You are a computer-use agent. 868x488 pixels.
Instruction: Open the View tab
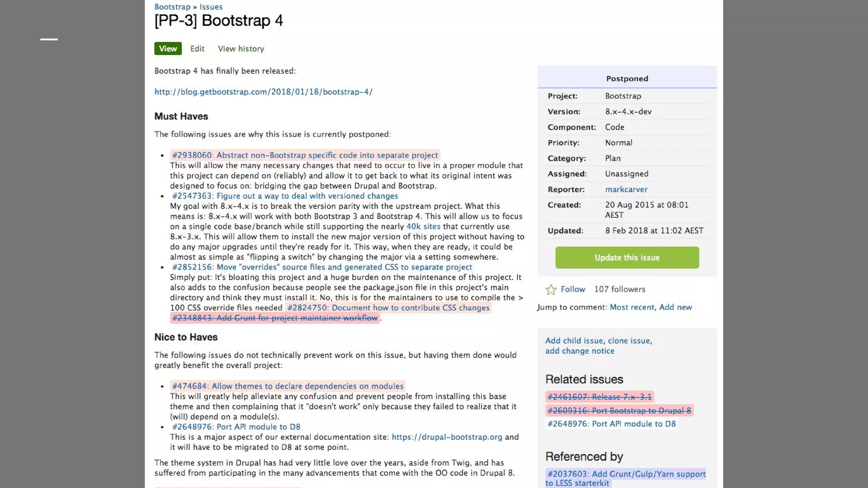coord(168,49)
